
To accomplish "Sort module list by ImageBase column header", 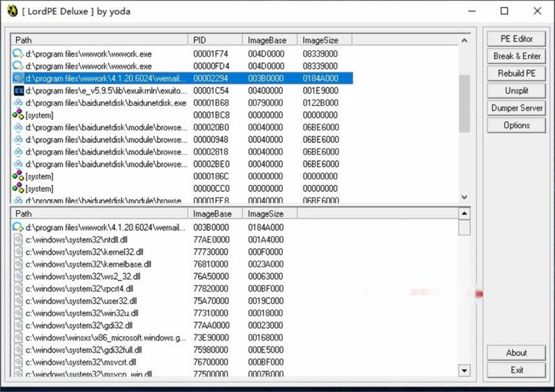I will pos(215,214).
